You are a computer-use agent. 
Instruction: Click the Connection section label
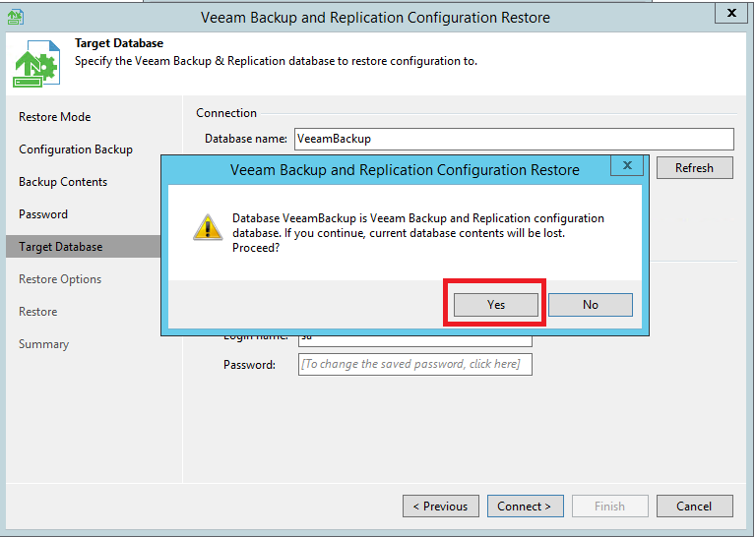click(226, 113)
